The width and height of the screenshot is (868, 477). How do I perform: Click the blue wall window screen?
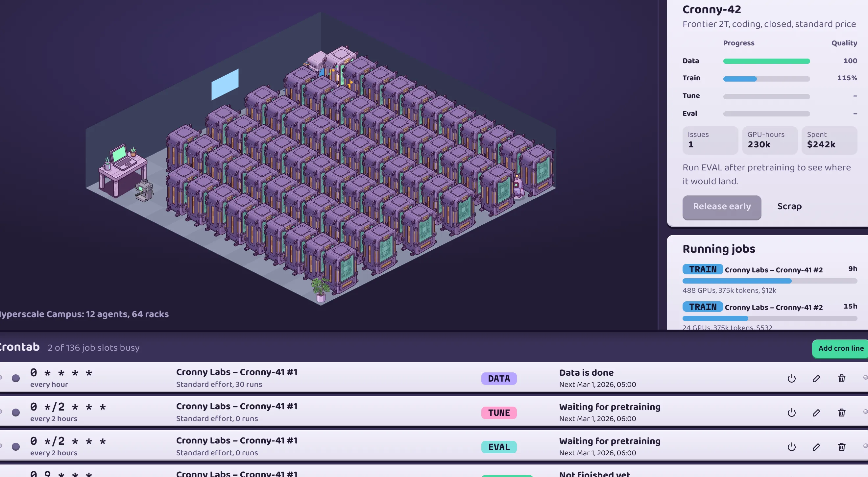pyautogui.click(x=225, y=84)
